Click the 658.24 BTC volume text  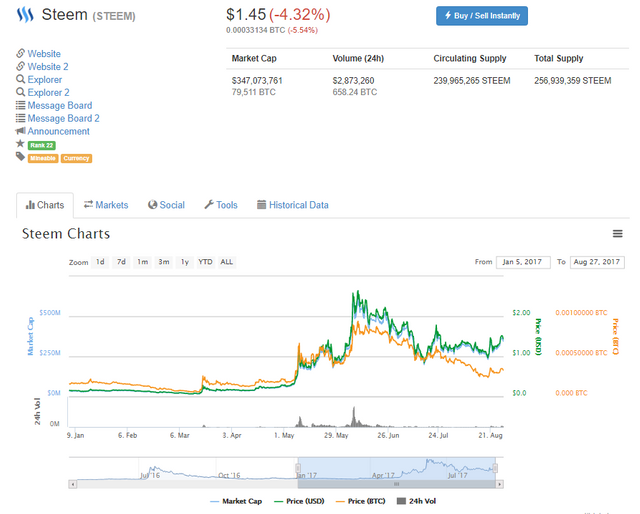[355, 92]
